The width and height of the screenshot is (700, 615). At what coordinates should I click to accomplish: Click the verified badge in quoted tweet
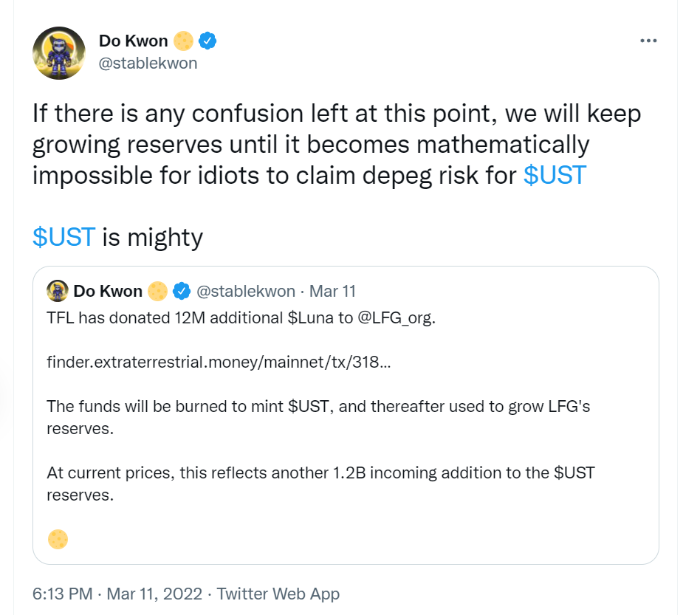pos(182,291)
